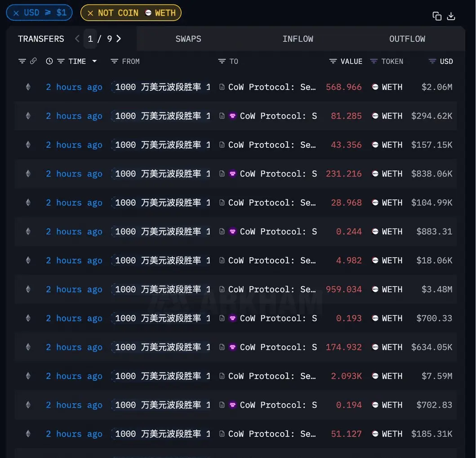Click the pink CoW logo on 0.244 row
Image resolution: width=476 pixels, height=458 pixels.
[232, 231]
